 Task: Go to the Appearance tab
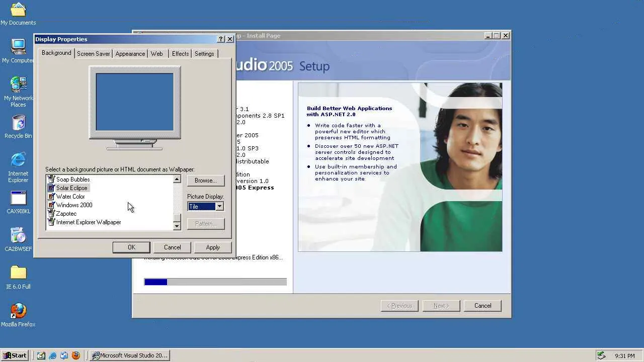coord(130,54)
